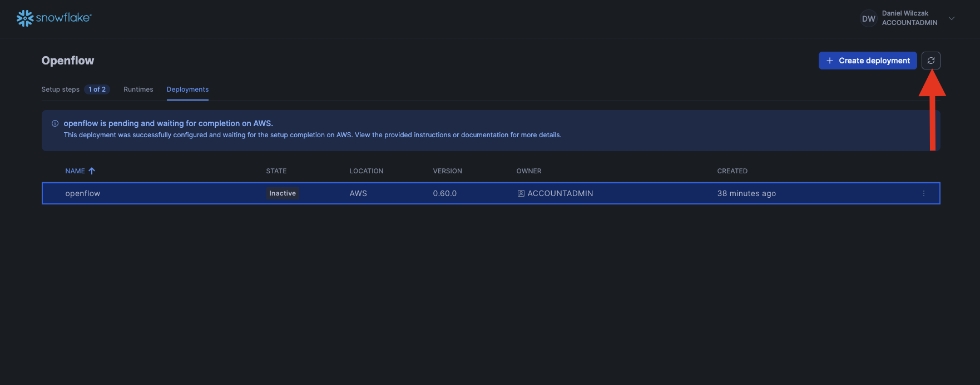Click the DW user avatar

point(868,18)
